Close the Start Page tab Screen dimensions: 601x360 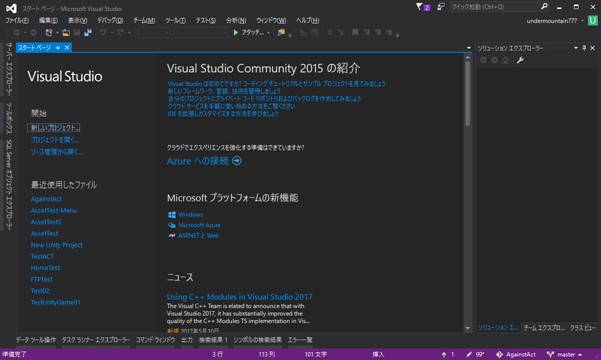pos(67,48)
